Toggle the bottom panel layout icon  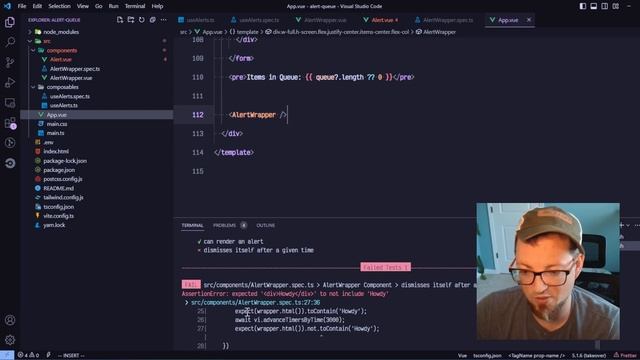point(593,6)
